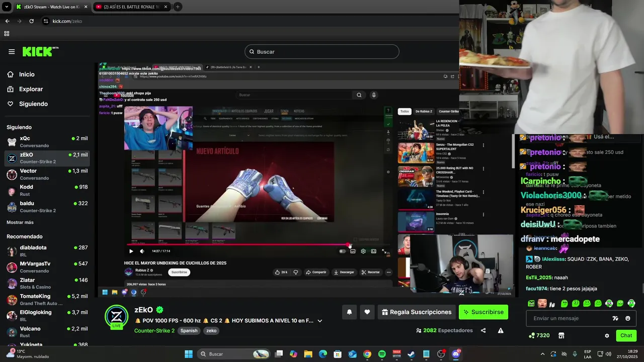The height and width of the screenshot is (362, 644).
Task: Open baldu channel in sidebar
Action: [x=47, y=207]
